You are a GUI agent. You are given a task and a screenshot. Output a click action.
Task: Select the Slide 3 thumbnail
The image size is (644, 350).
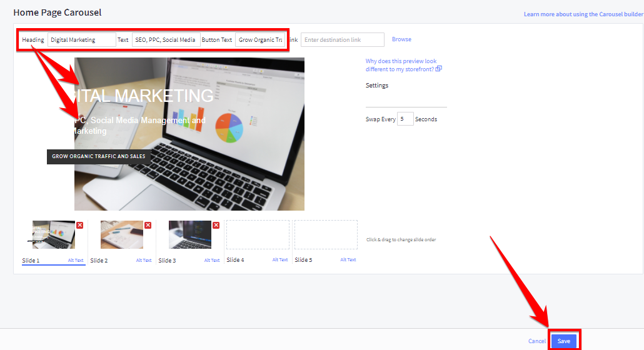pyautogui.click(x=190, y=235)
